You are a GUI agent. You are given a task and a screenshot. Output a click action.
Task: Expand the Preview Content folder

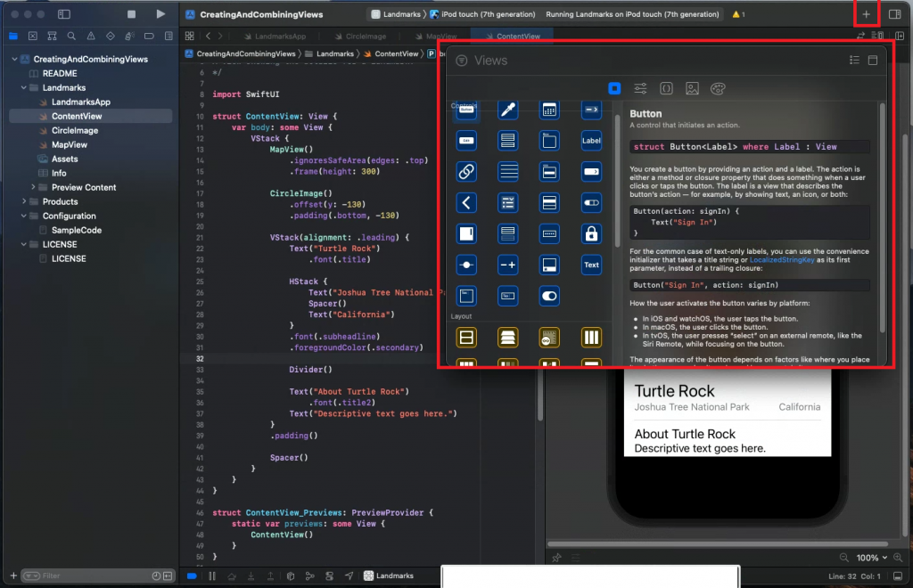pos(33,187)
